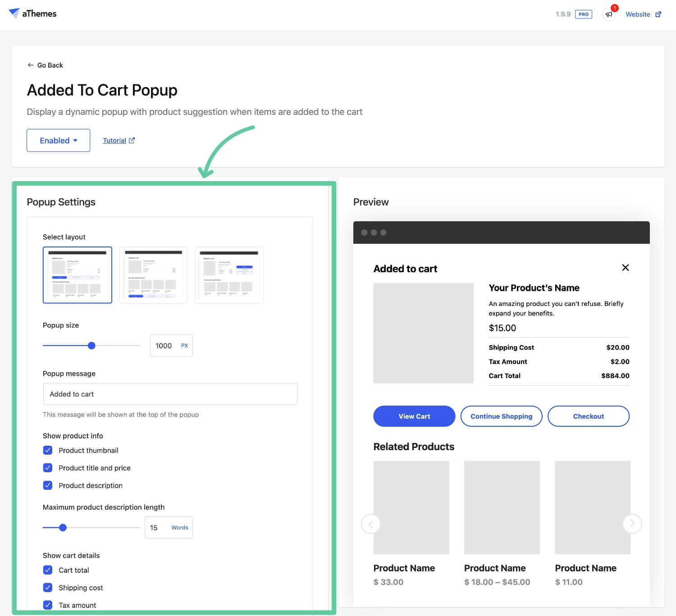The width and height of the screenshot is (676, 616).
Task: Open the notifications megaphone icon
Action: tap(609, 14)
